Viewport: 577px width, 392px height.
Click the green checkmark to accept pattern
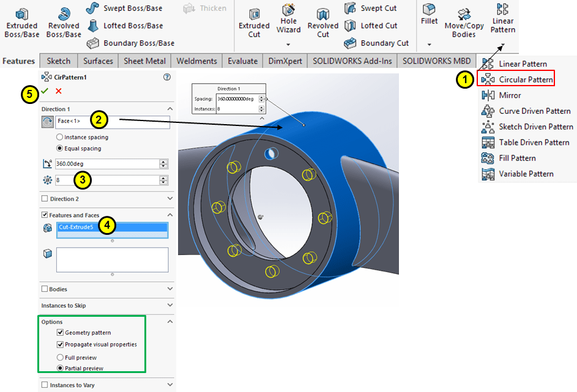tap(45, 91)
